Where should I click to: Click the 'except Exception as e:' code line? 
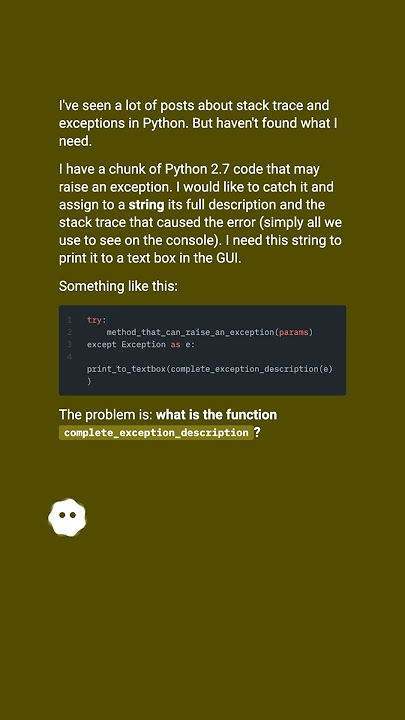tap(141, 344)
